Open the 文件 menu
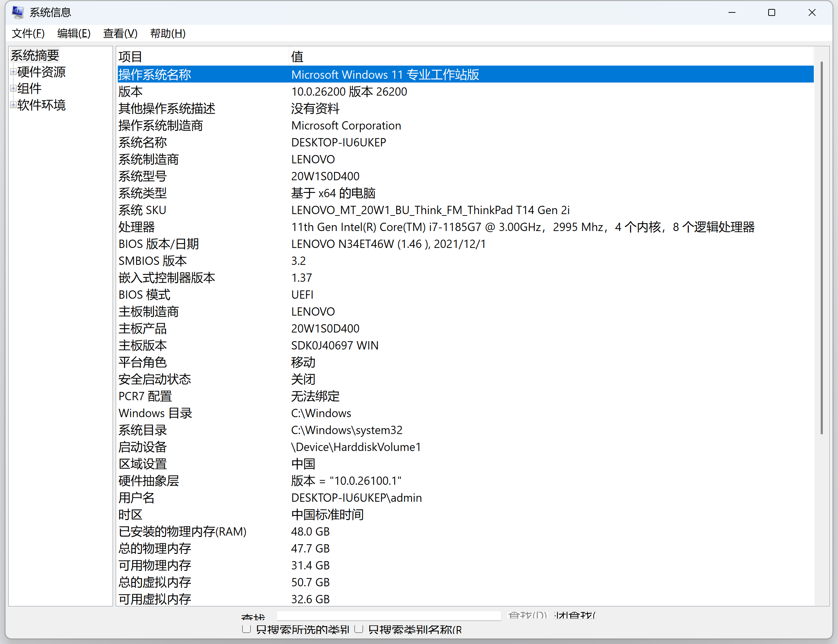Image resolution: width=838 pixels, height=644 pixels. [x=28, y=34]
